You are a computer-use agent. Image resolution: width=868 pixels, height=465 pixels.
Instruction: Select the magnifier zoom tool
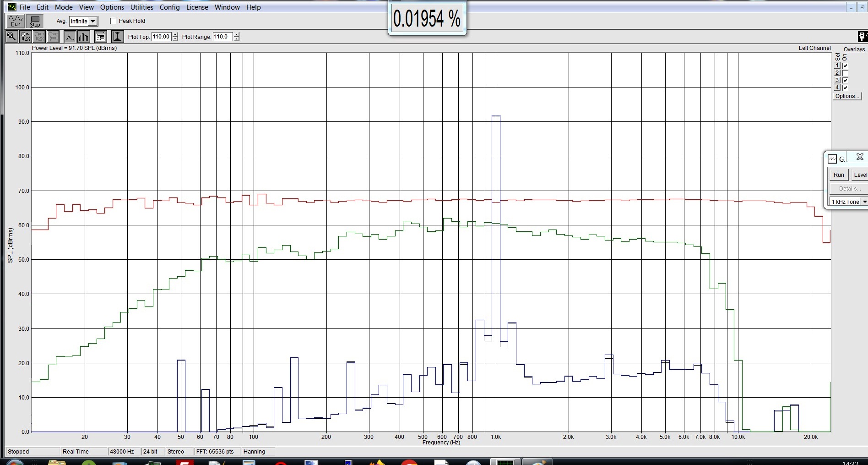(12, 37)
